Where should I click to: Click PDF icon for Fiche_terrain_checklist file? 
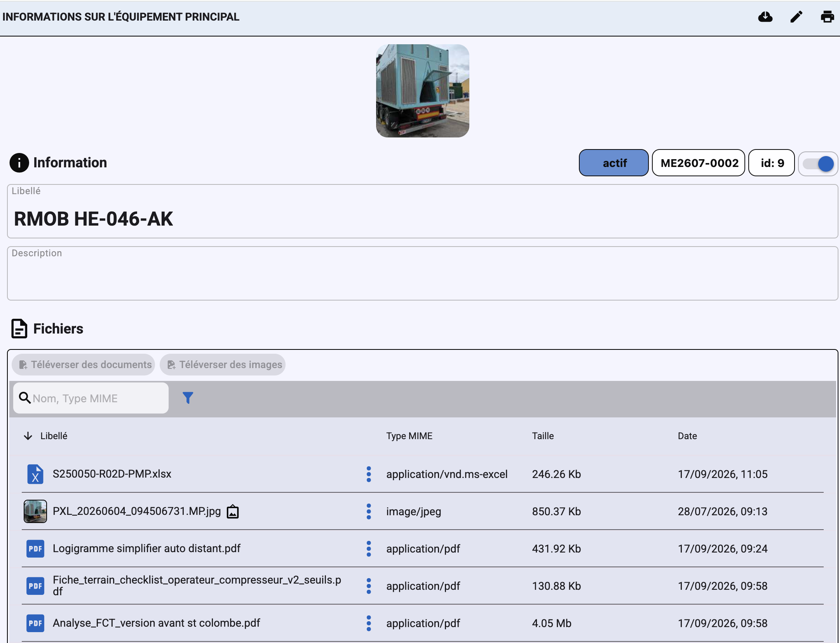point(35,586)
